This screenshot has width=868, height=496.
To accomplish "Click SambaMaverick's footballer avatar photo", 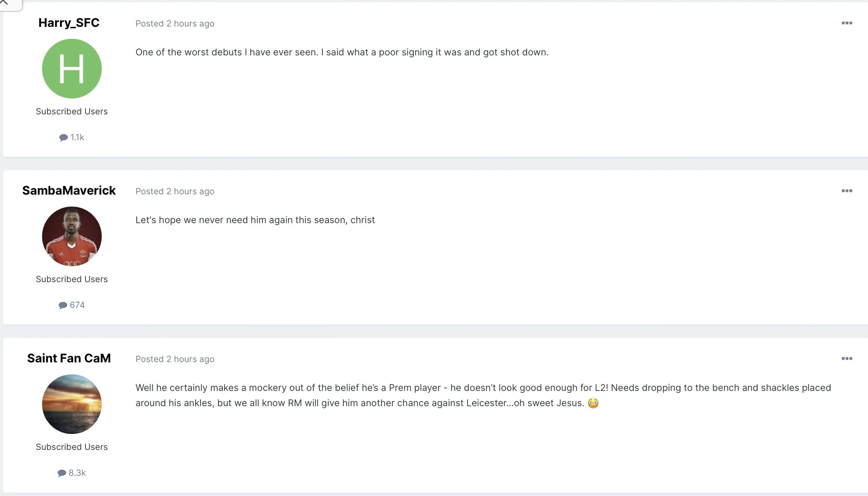I will (x=72, y=236).
